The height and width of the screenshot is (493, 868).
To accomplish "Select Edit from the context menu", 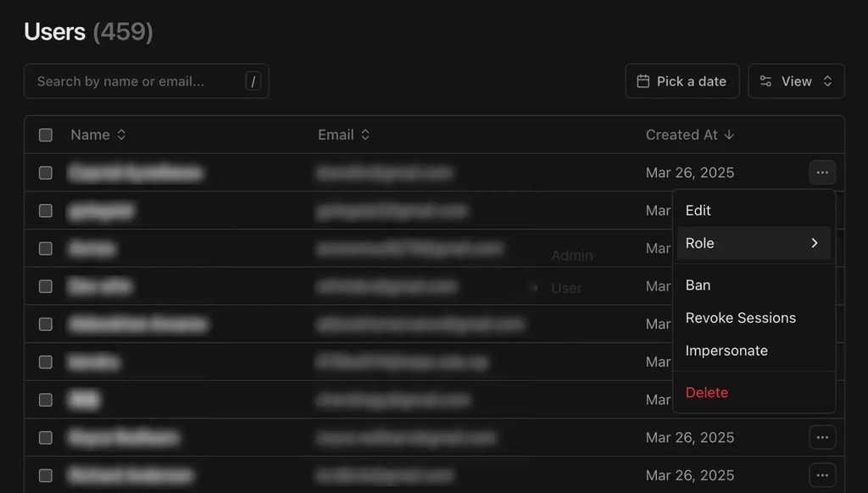I will click(698, 210).
